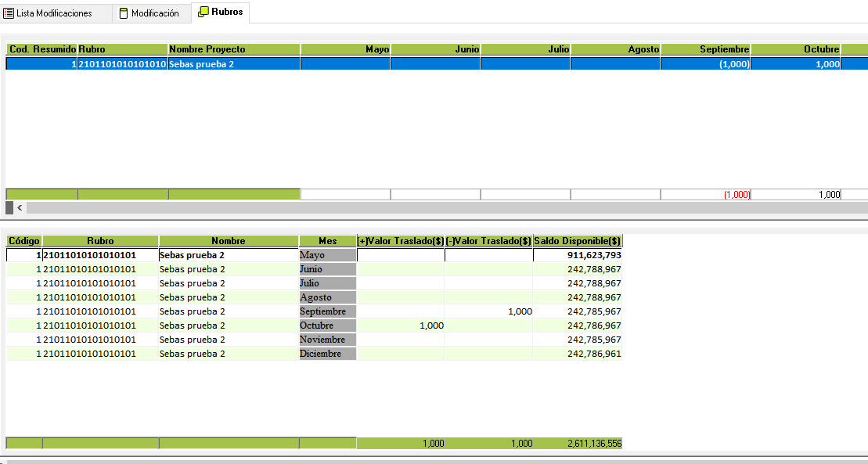
Task: Click the 911,623,793 saldo disponible cell
Action: pos(578,255)
